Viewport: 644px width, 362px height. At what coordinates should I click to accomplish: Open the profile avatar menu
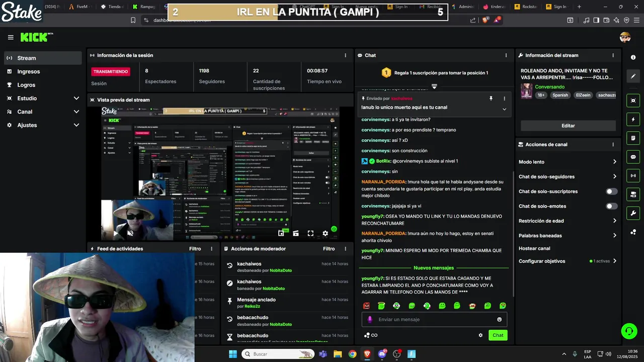[625, 37]
